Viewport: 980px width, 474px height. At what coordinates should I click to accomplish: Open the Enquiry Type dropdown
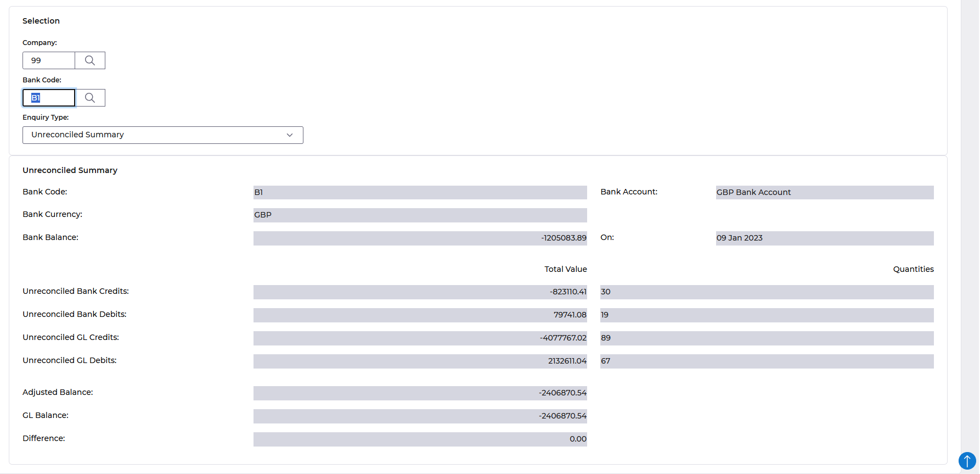coord(162,135)
